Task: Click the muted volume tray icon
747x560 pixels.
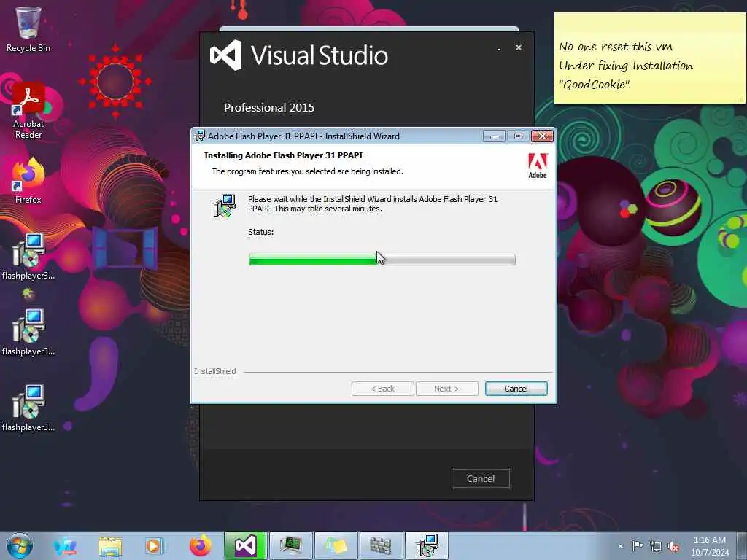Action: (673, 546)
